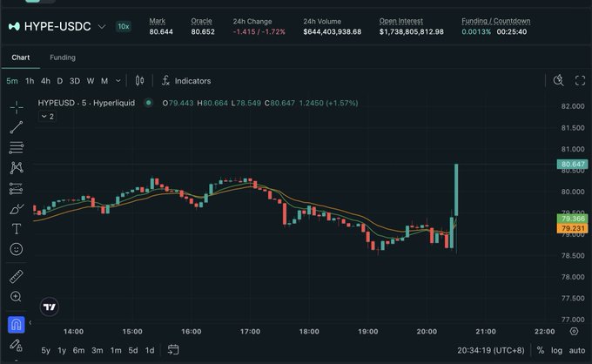This screenshot has height=364, width=592.
Task: Click the 24h Volume value $644,403,938.68
Action: tap(333, 31)
